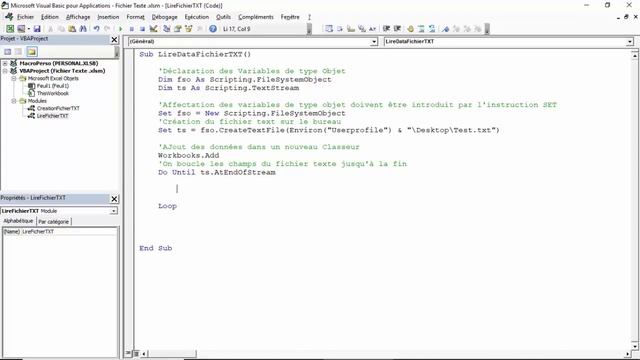Click View Object icon in Project pane
Screen dimensions: 640x360
click(18, 51)
